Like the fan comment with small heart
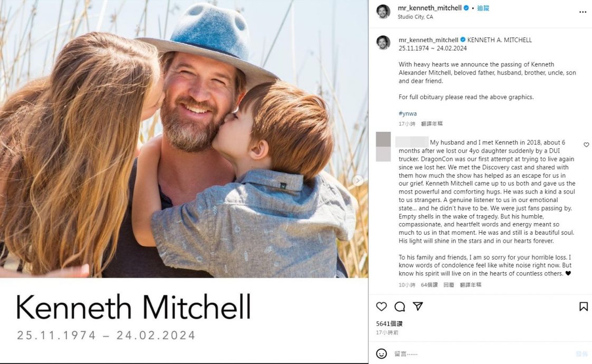Screen dimensions: 592x364 coord(586,145)
